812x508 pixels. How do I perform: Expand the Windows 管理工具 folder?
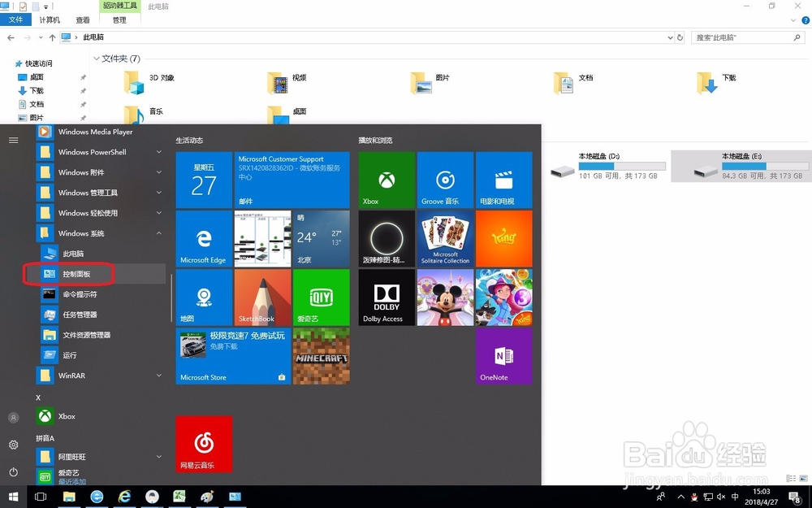[x=101, y=193]
